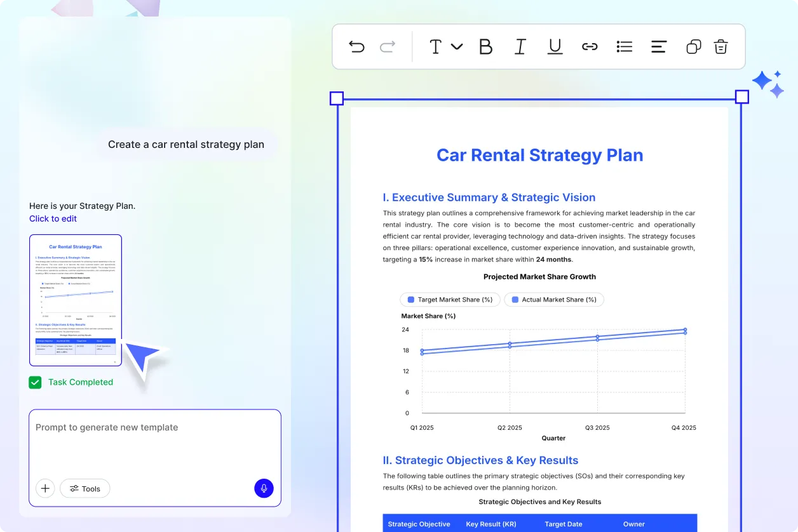
Task: Select the text style T icon
Action: tap(435, 46)
